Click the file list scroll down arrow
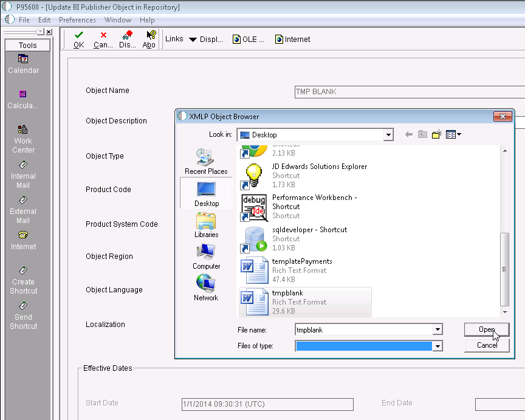The image size is (525, 420). [x=505, y=312]
